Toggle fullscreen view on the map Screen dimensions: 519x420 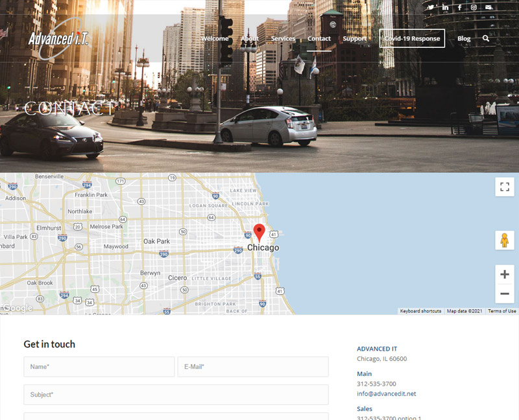505,187
